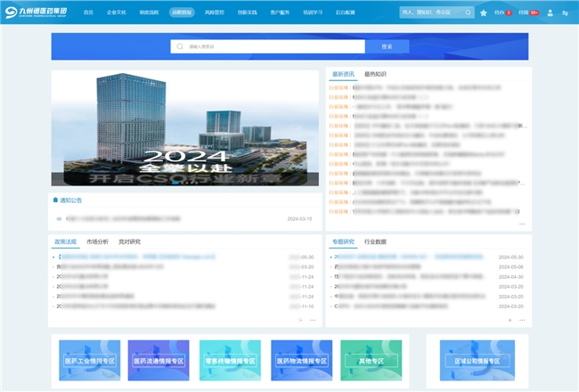579x392 pixels.
Task: Click the plus icon under 政策法规 list
Action: click(300, 320)
